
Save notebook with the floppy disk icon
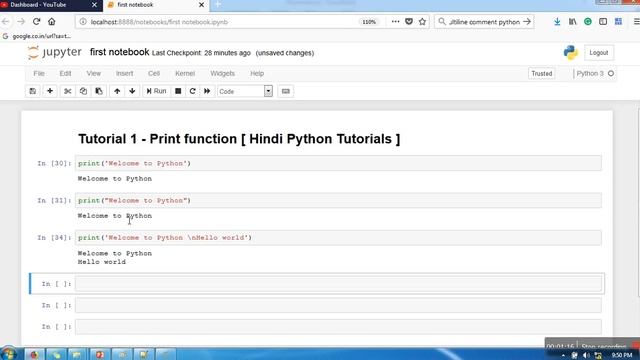click(33, 91)
